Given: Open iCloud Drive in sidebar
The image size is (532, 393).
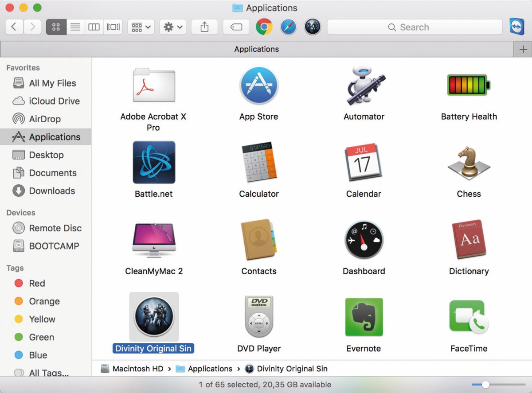Looking at the screenshot, I should point(46,101).
